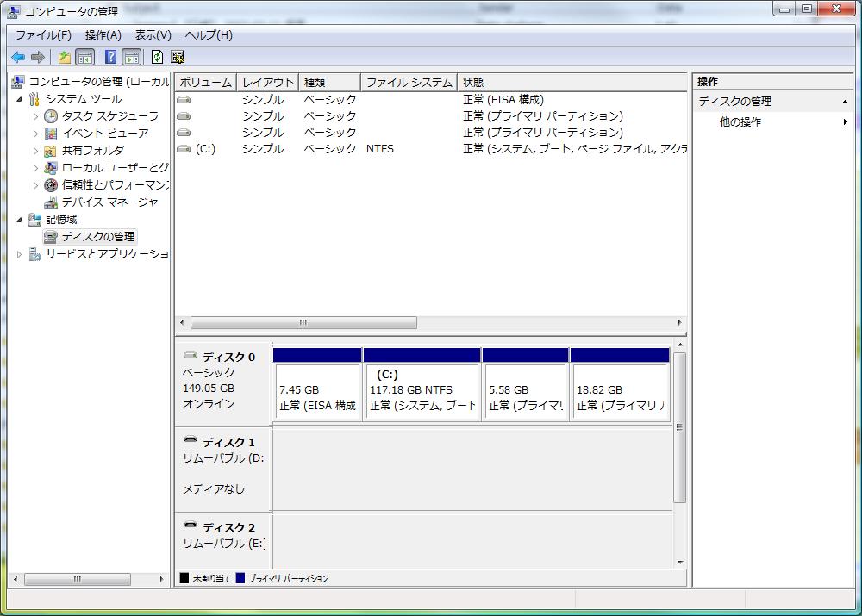Select the (C:) volume row icon
The image size is (862, 616).
pos(183,149)
